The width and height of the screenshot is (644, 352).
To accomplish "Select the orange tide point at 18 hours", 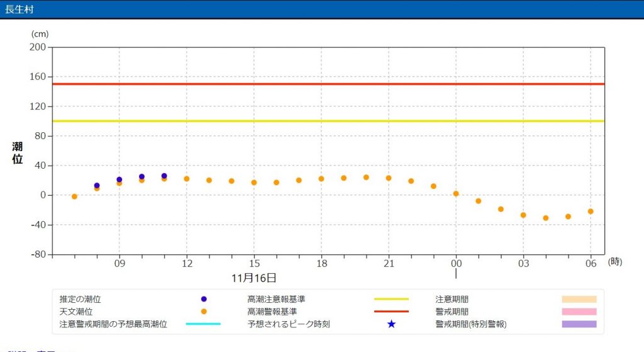I will point(321,179).
